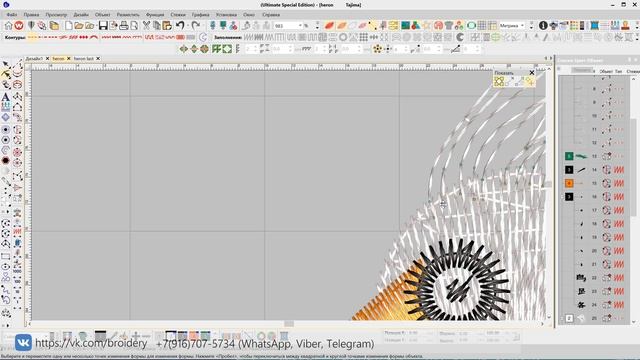Viewport: 640px width, 360px height.
Task: Click the solid black circle tool
Action: tap(6, 160)
